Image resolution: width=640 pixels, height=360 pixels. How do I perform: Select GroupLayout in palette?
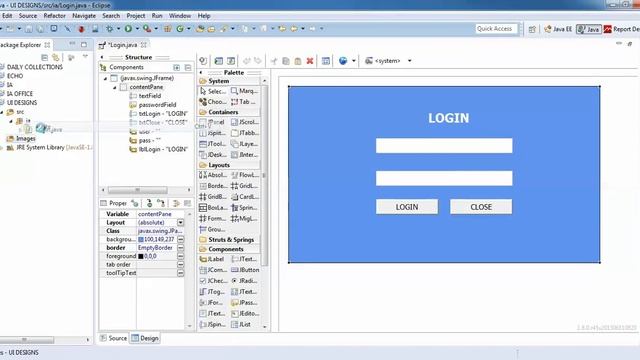pos(213,229)
